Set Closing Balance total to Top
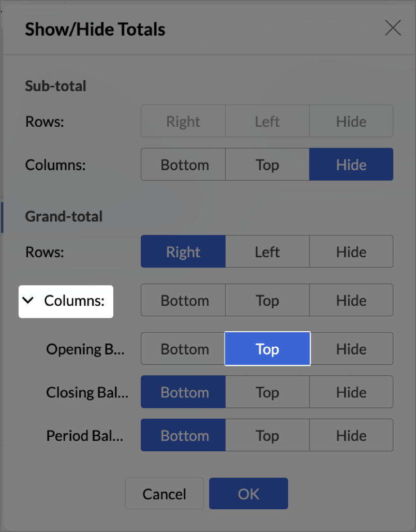The height and width of the screenshot is (532, 416). [x=267, y=392]
